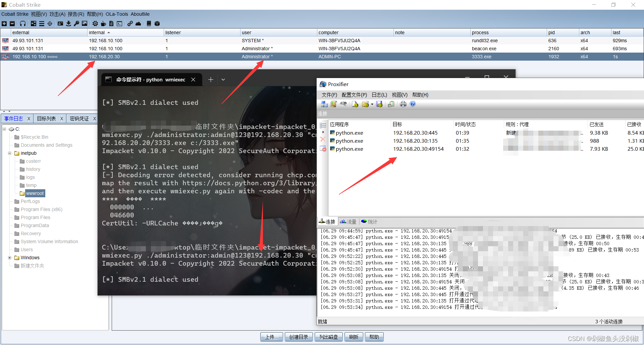The width and height of the screenshot is (644, 345).
Task: Switch to session table view icon
Action: click(42, 23)
